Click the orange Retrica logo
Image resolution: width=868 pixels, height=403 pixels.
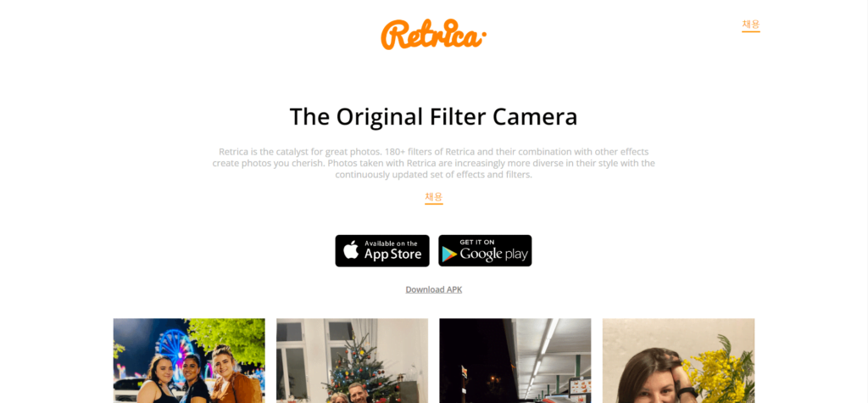[x=433, y=35]
